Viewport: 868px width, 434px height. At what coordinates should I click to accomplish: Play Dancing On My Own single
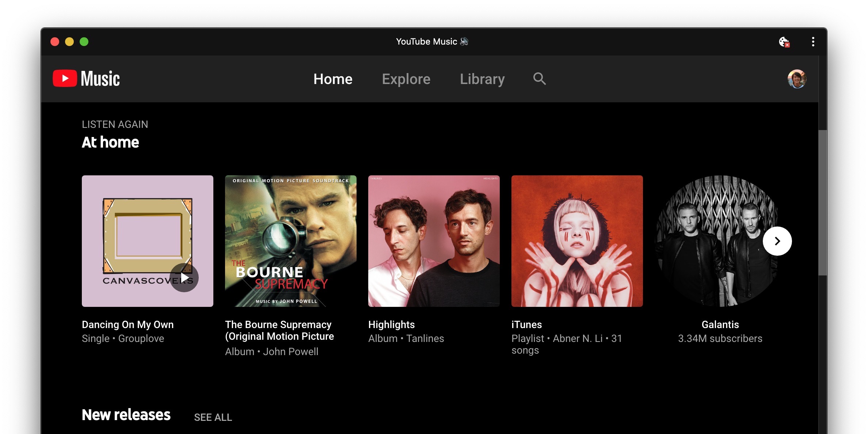pos(184,278)
